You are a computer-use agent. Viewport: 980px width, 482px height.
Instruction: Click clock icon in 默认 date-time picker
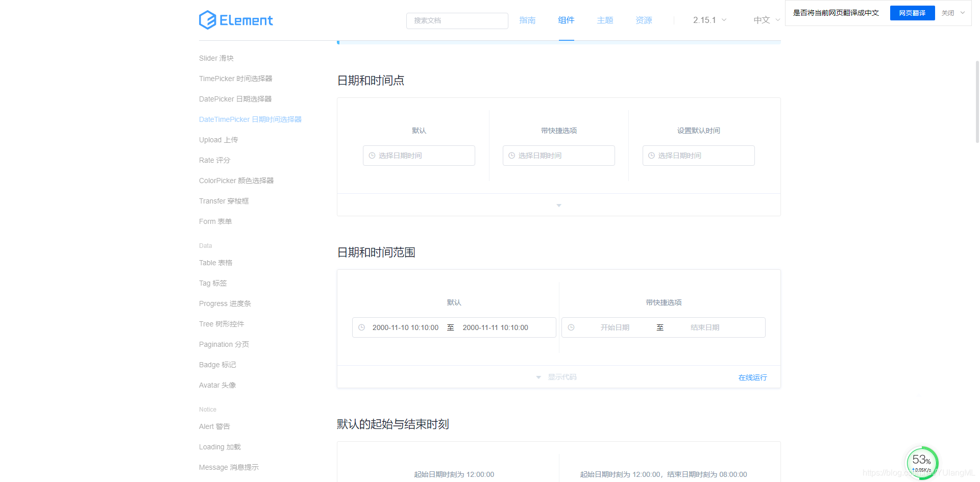pos(372,156)
